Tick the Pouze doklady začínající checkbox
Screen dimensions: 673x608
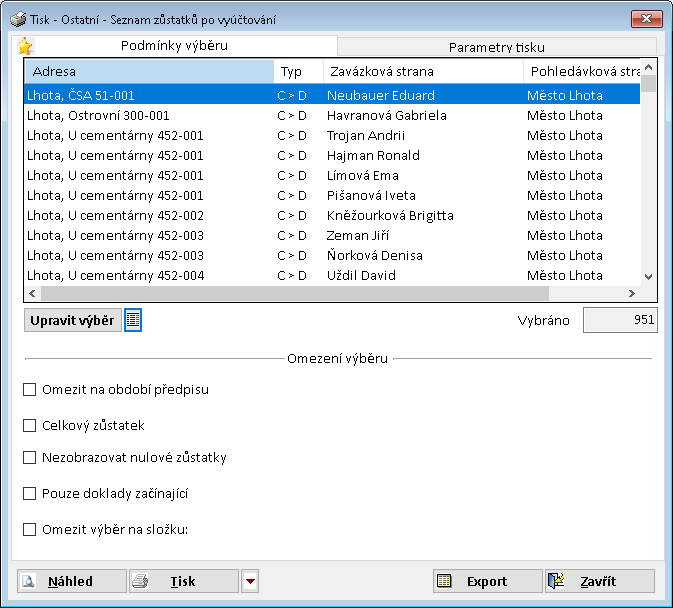(x=30, y=493)
